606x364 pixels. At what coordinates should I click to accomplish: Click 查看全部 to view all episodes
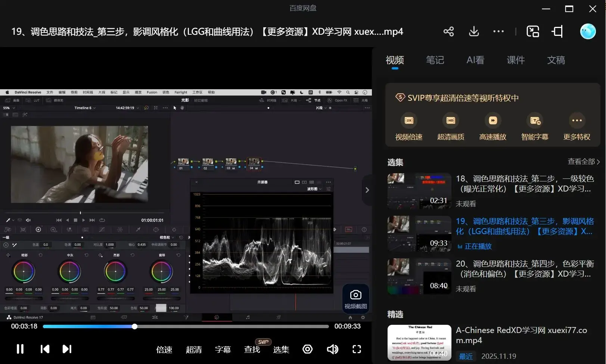click(x=583, y=162)
